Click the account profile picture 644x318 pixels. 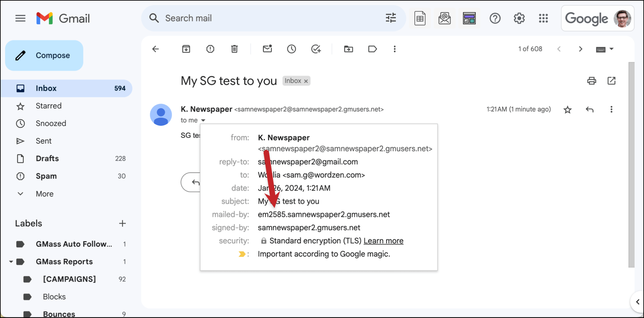622,19
